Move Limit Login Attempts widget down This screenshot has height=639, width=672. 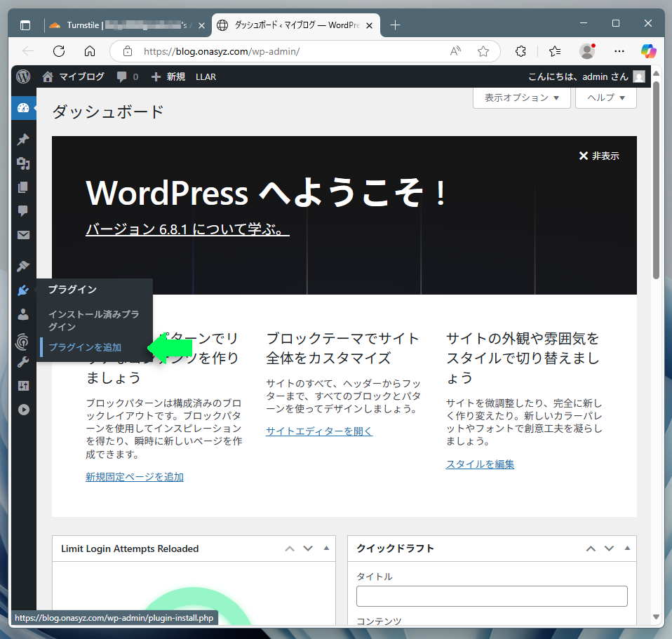[x=308, y=549]
